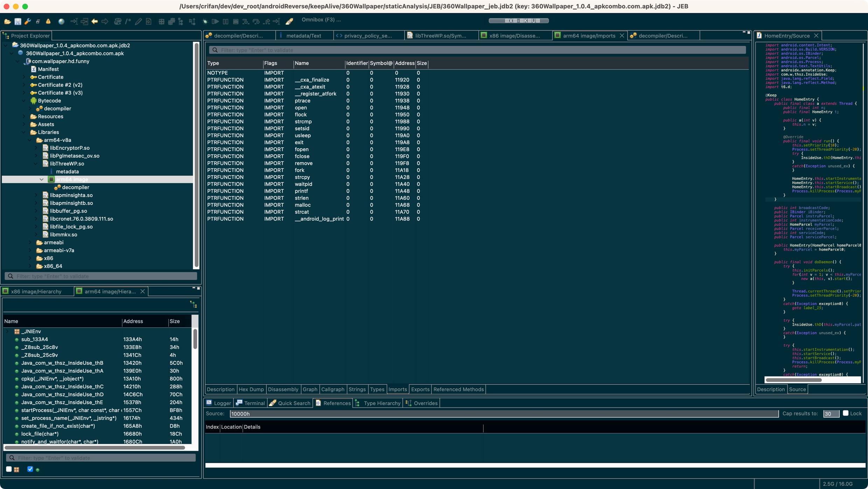
Task: Click the Cap results to field
Action: [831, 414]
